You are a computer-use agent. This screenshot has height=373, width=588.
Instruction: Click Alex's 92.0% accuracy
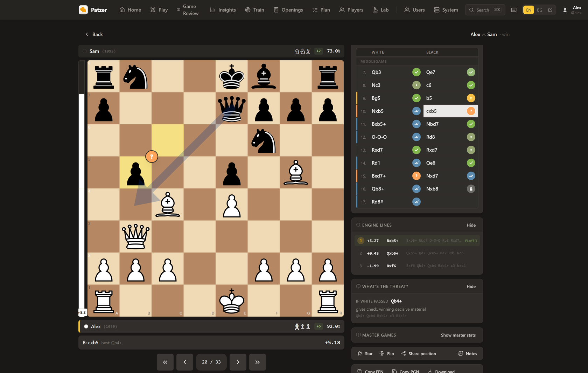[334, 326]
